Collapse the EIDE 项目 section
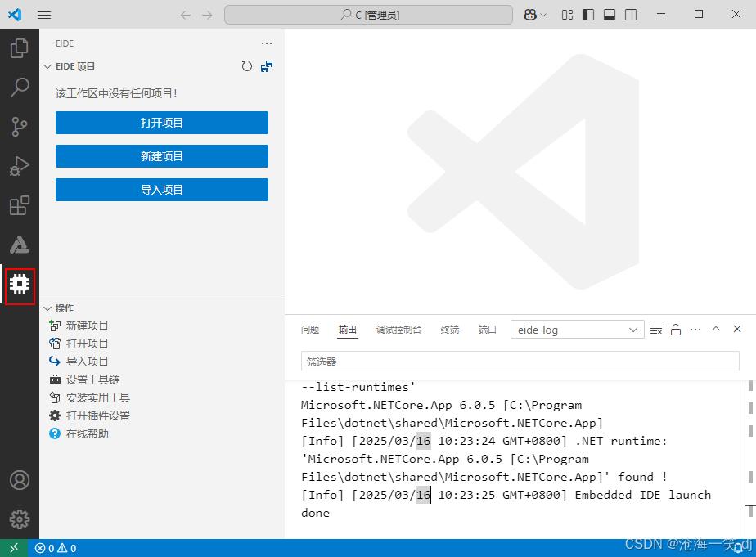This screenshot has height=557, width=756. coord(47,66)
